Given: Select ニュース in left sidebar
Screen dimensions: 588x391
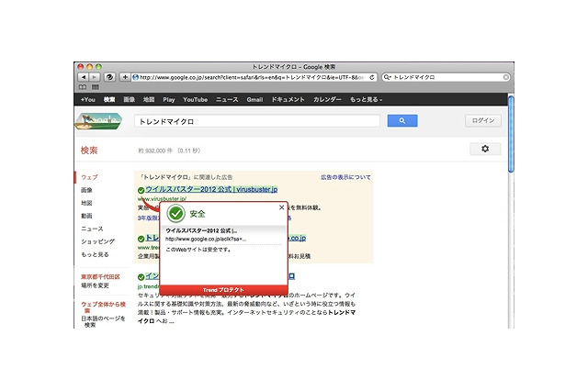Looking at the screenshot, I should [x=92, y=229].
